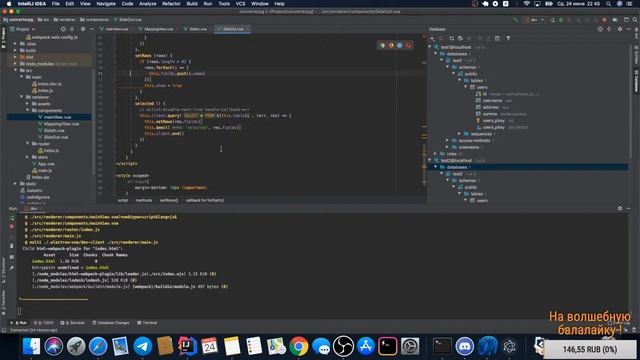Click the Search Everywhere magnifier in IDE toolbar
The height and width of the screenshot is (360, 640).
click(635, 20)
